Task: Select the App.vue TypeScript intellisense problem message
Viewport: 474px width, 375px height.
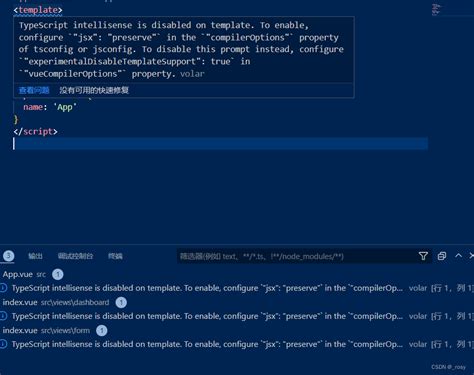Action: pos(207,288)
